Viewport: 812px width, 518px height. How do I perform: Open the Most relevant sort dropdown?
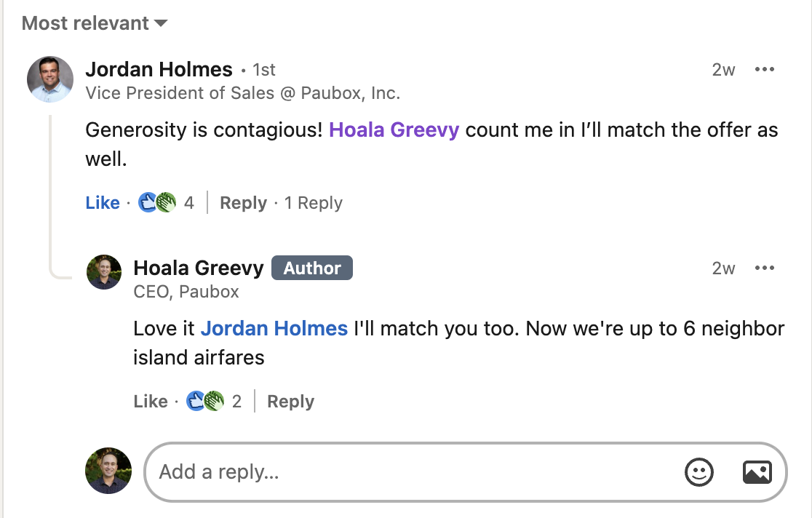(95, 23)
